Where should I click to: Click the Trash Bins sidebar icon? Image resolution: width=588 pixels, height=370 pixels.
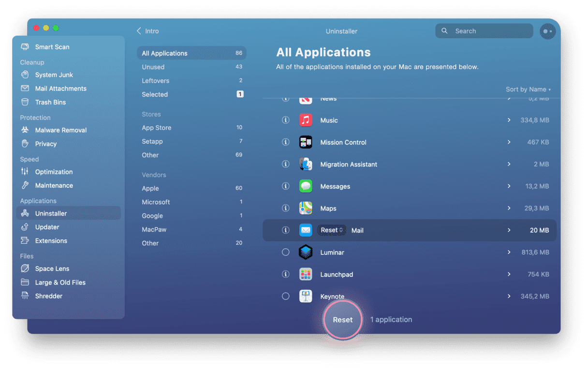(x=25, y=102)
